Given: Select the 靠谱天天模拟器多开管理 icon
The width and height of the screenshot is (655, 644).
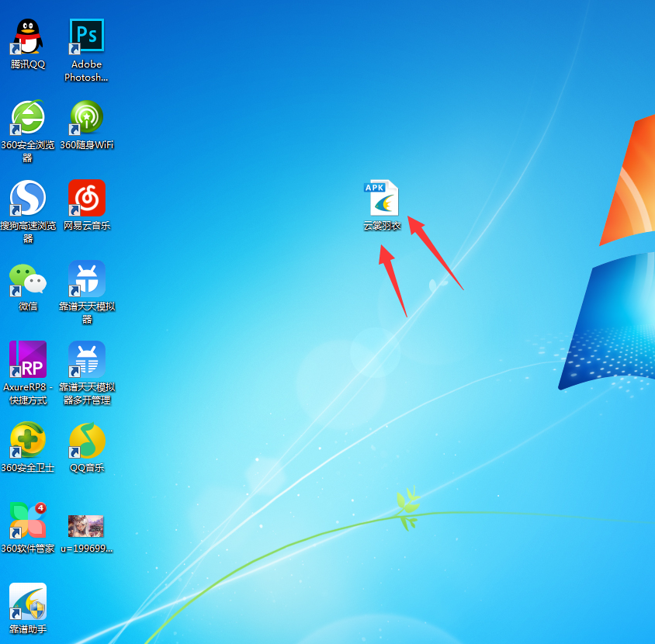Looking at the screenshot, I should coord(86,359).
